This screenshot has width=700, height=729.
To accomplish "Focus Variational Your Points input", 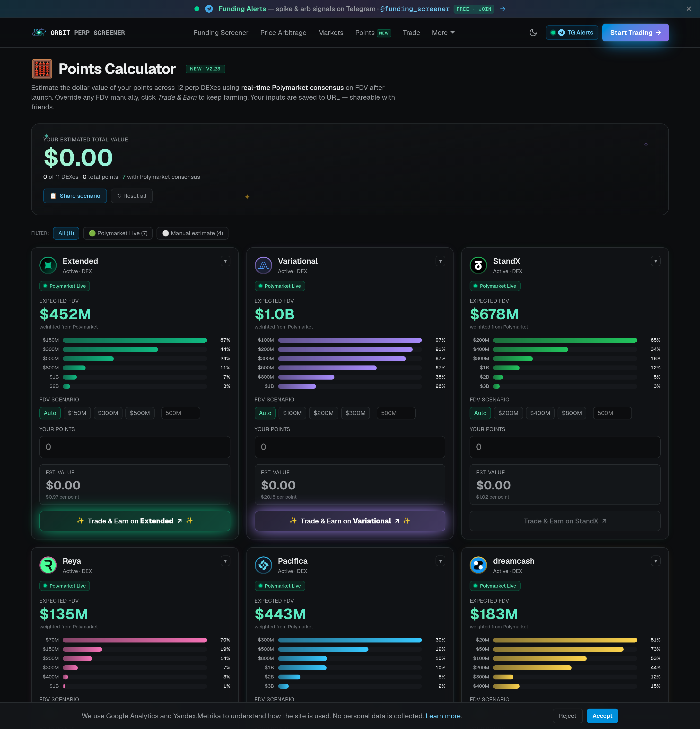I will click(350, 447).
